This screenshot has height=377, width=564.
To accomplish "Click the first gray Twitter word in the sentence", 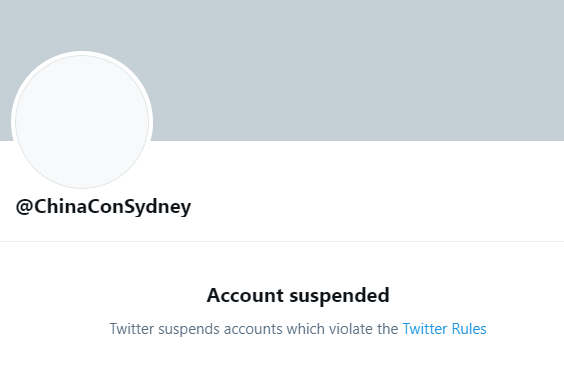I will point(132,329).
